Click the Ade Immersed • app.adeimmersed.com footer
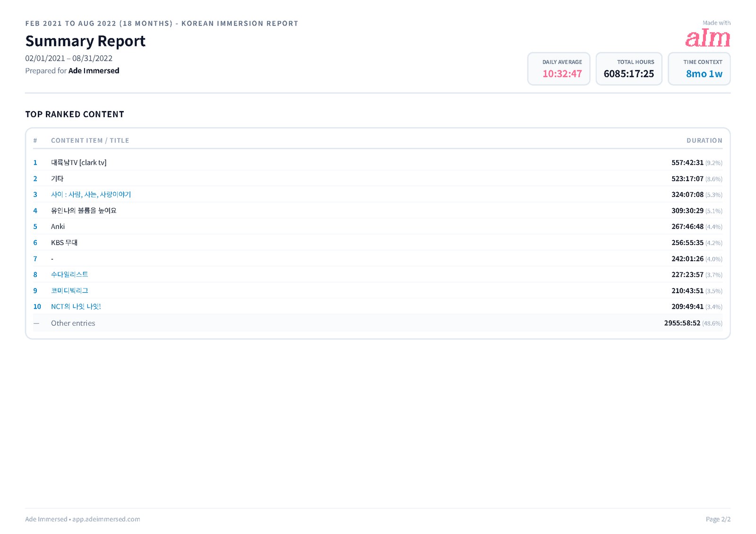756x534 pixels. coord(83,519)
